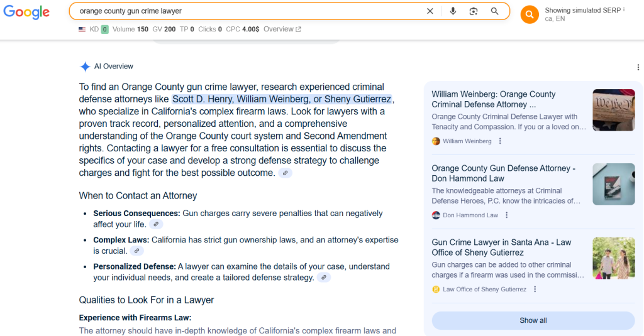Click 'Qualities to Look For in a Lawyer' heading

pyautogui.click(x=146, y=300)
